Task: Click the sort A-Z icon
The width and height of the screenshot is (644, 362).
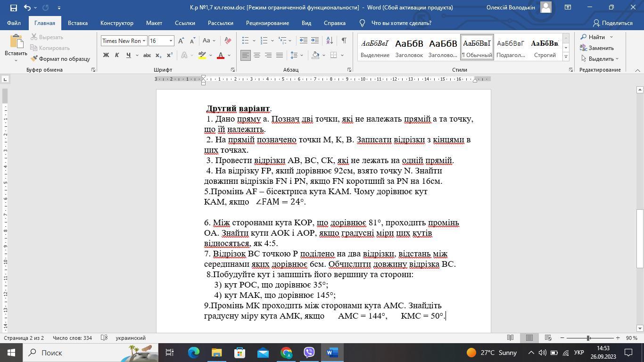Action: coord(330,41)
